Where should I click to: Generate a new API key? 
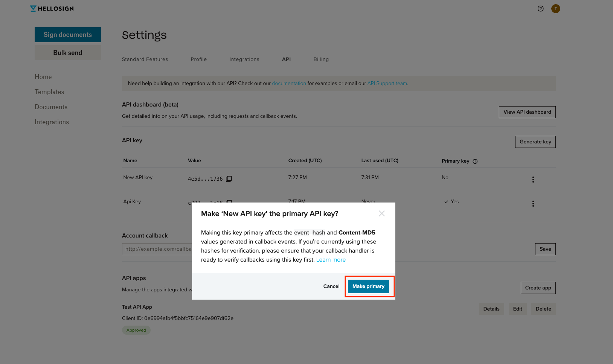click(x=535, y=142)
